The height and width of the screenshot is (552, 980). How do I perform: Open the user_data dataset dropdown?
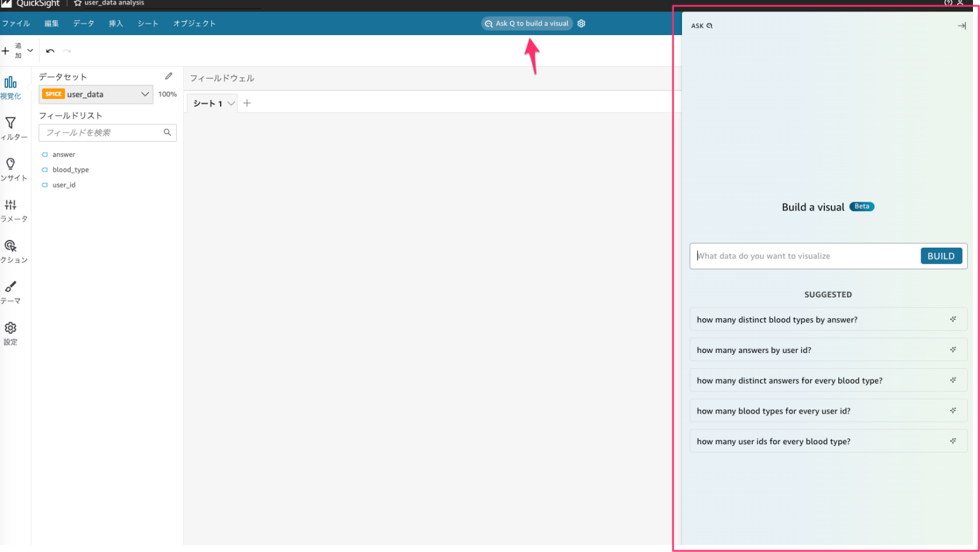click(x=145, y=94)
